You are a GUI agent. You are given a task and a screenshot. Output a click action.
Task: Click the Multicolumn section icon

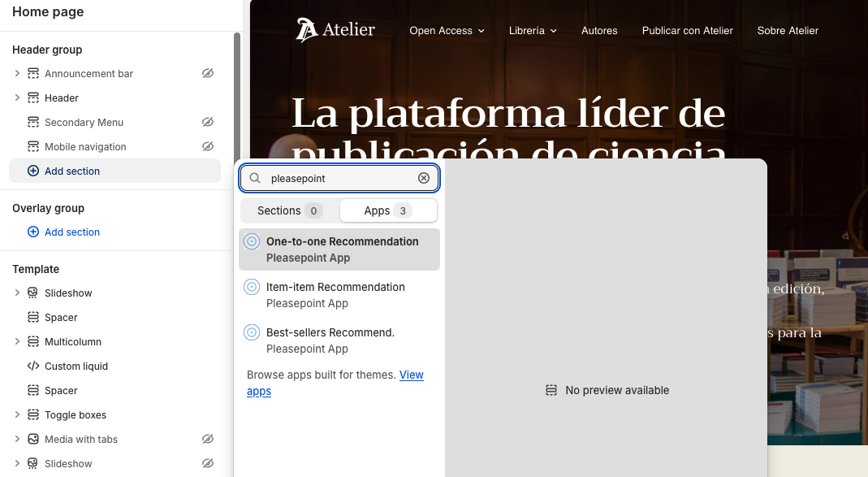pyautogui.click(x=33, y=342)
